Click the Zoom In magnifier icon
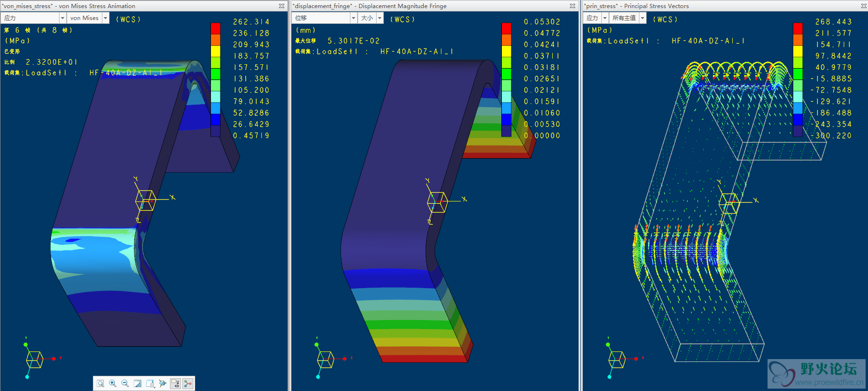 point(113,383)
